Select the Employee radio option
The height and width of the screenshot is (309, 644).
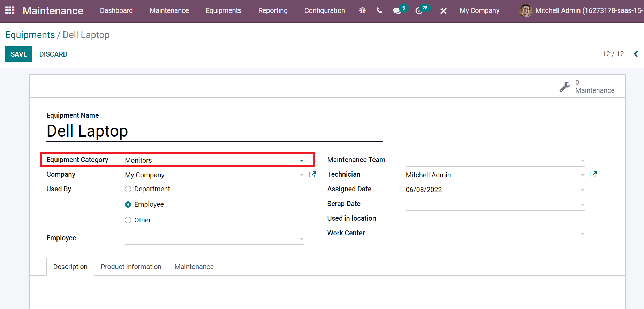(x=128, y=205)
